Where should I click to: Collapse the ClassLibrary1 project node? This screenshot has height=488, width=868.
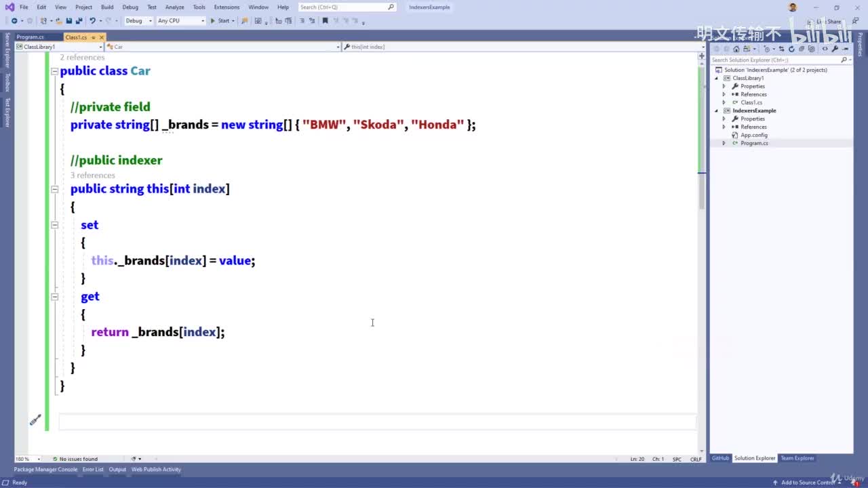716,78
